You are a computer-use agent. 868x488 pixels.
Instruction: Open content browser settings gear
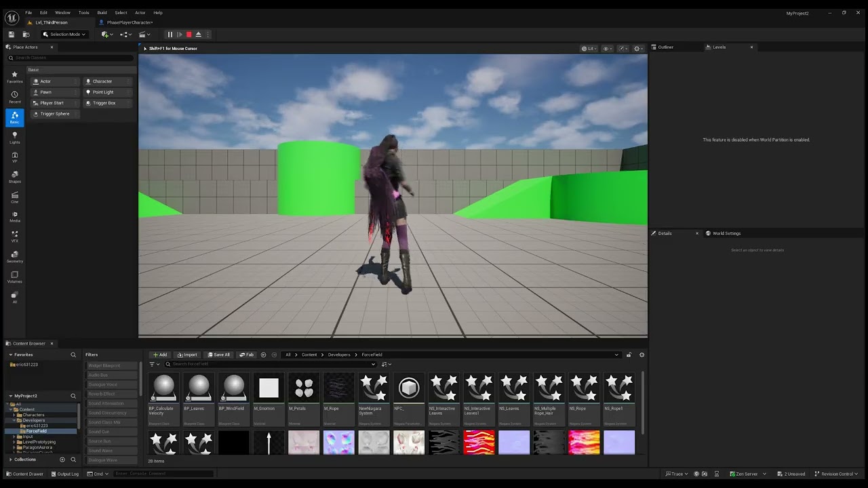[x=642, y=355]
